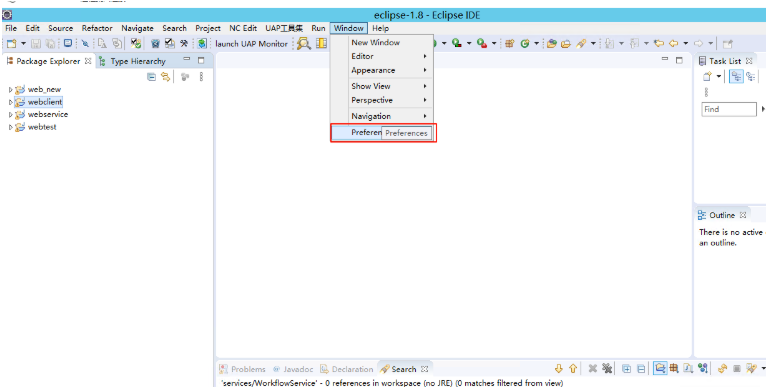Screen dimensions: 770x388
Task: Switch to the Problems tab
Action: [242, 369]
